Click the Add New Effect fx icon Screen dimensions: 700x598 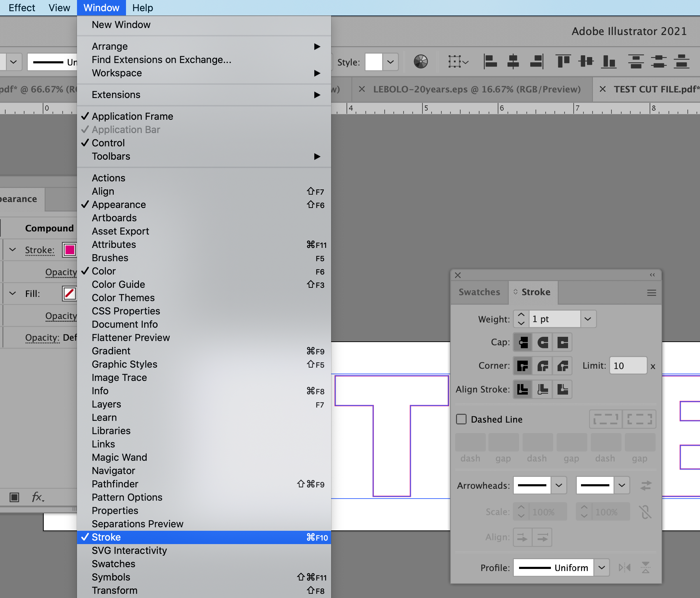point(37,497)
